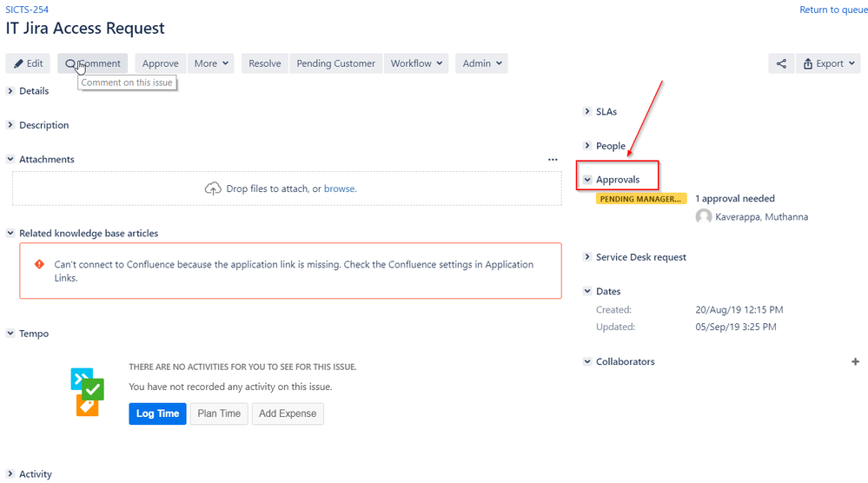The width and height of the screenshot is (868, 483).
Task: Expand the Details section
Action: (10, 90)
